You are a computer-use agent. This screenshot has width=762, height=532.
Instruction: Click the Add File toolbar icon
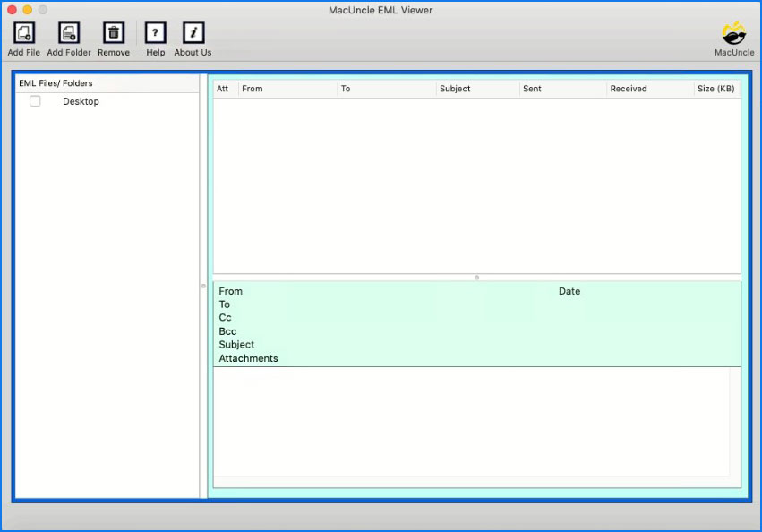(24, 34)
